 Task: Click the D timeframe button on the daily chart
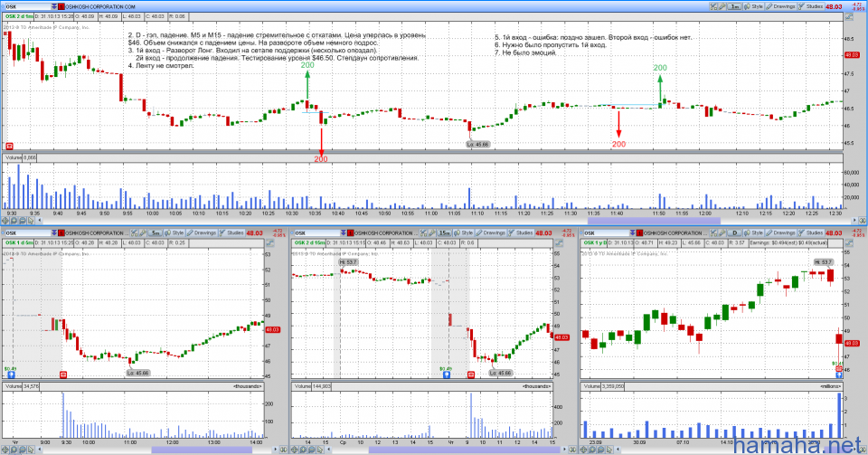point(734,233)
